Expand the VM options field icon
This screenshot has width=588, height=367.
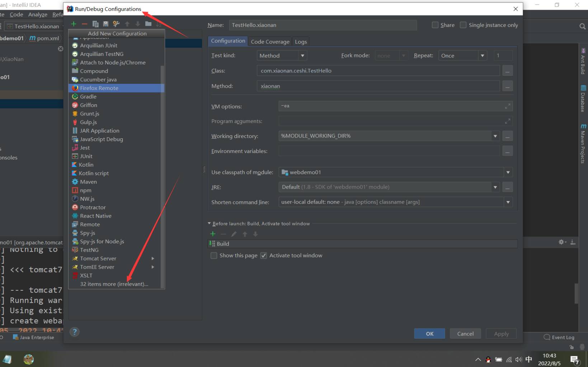[507, 106]
